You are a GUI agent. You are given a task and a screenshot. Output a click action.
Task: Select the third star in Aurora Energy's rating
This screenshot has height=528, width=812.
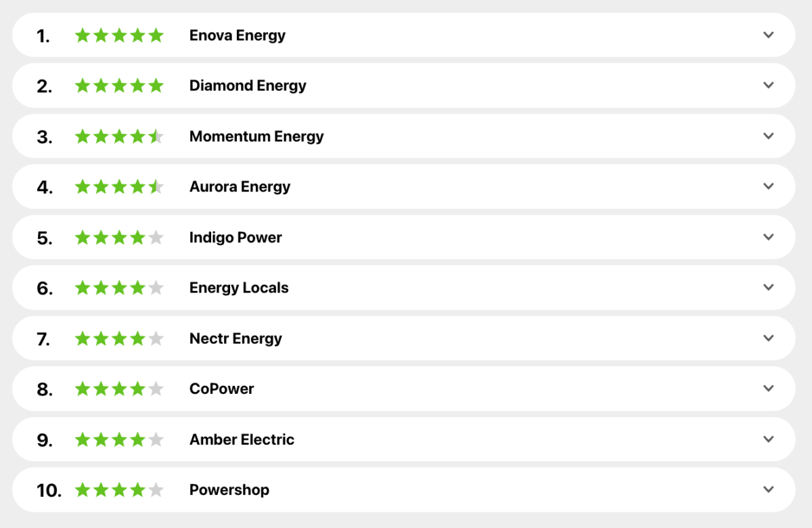click(x=119, y=186)
